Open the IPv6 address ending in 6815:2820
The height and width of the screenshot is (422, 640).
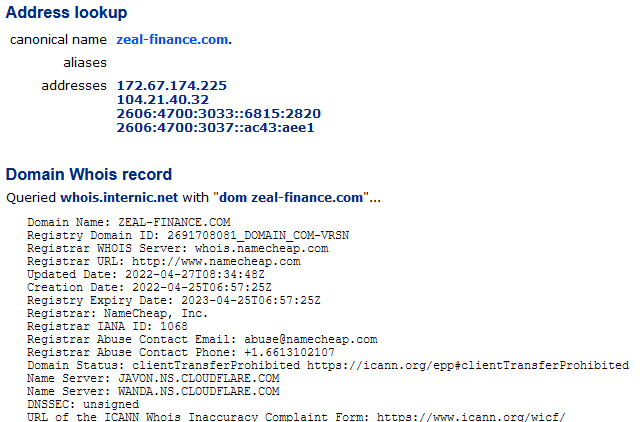point(218,113)
